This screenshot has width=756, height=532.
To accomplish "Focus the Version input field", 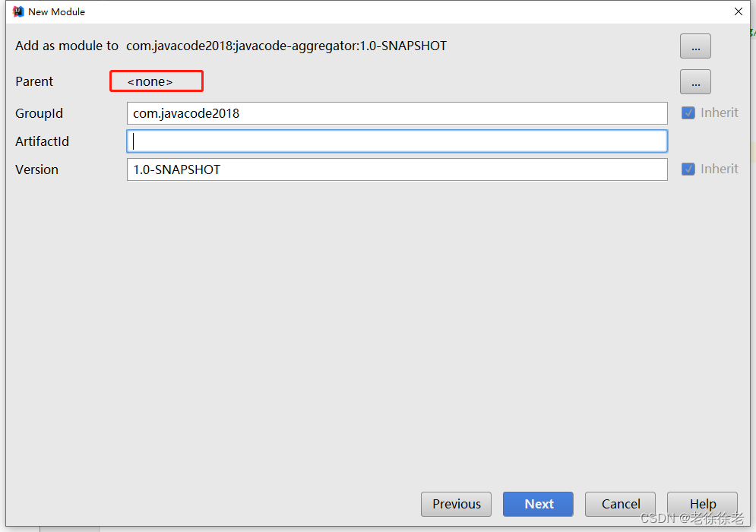I will pyautogui.click(x=397, y=169).
